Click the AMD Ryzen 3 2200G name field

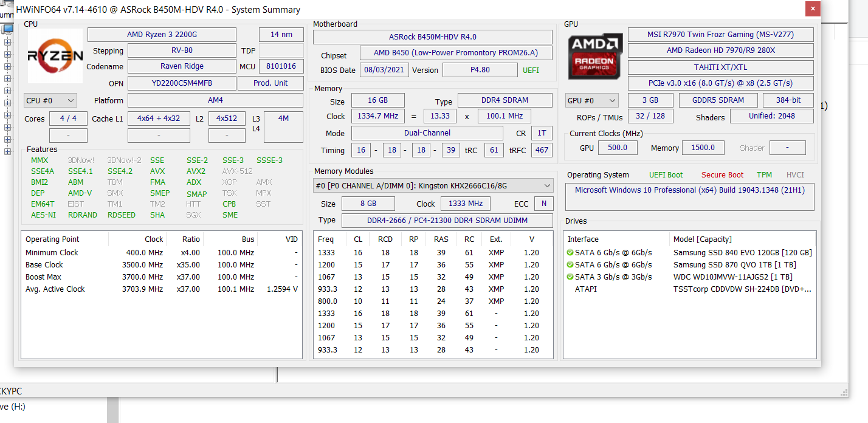click(162, 35)
